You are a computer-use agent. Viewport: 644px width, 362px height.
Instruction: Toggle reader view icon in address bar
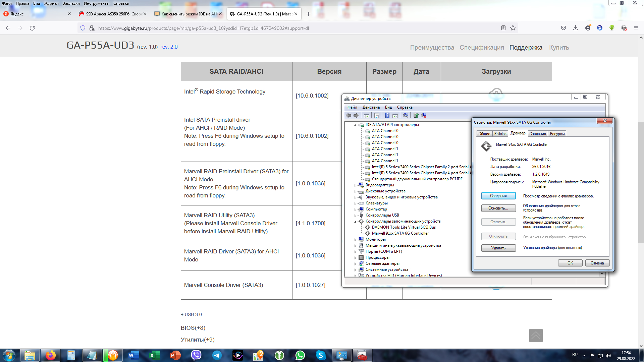(503, 28)
